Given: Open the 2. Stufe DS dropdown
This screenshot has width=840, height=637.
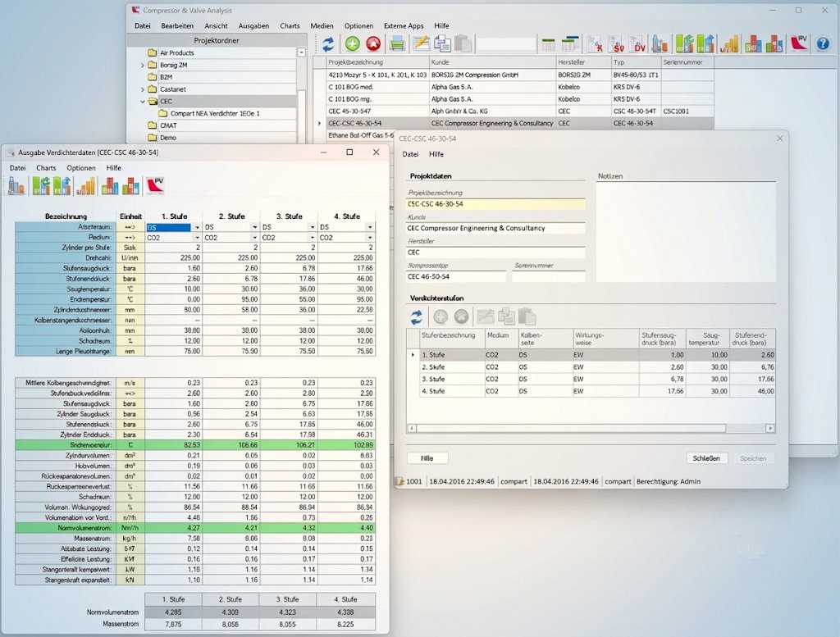Looking at the screenshot, I should (x=254, y=228).
